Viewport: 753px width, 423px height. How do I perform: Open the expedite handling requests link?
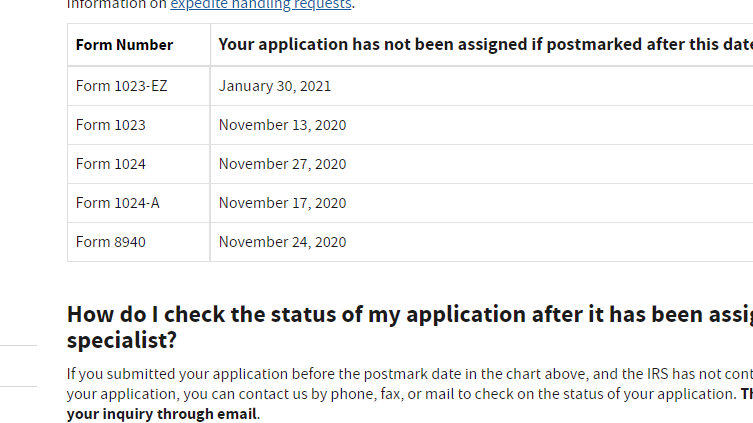[261, 5]
